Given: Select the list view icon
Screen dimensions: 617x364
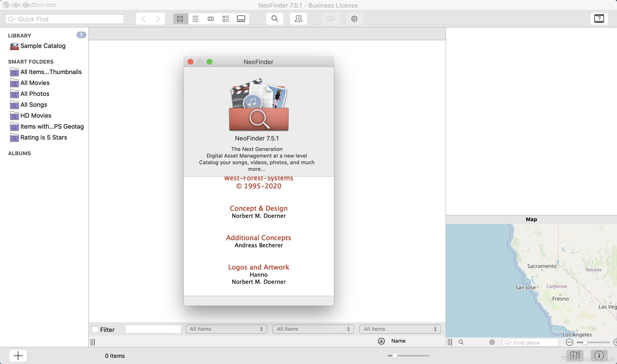Looking at the screenshot, I should [195, 18].
